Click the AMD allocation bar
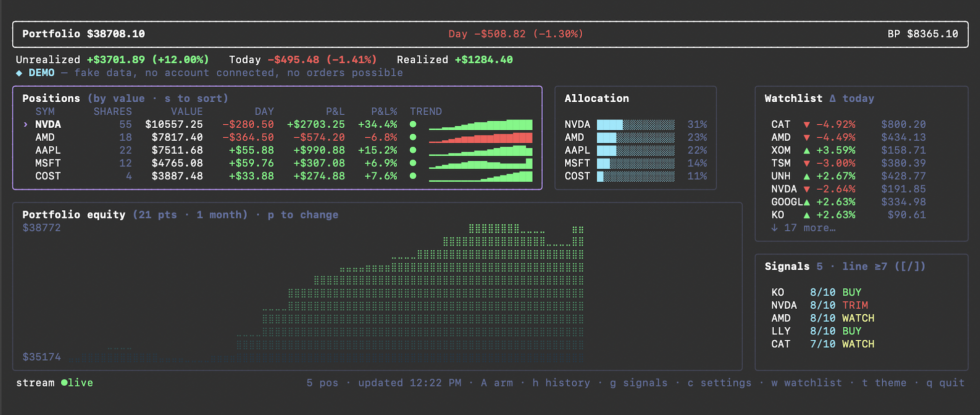The width and height of the screenshot is (980, 415). pos(636,137)
